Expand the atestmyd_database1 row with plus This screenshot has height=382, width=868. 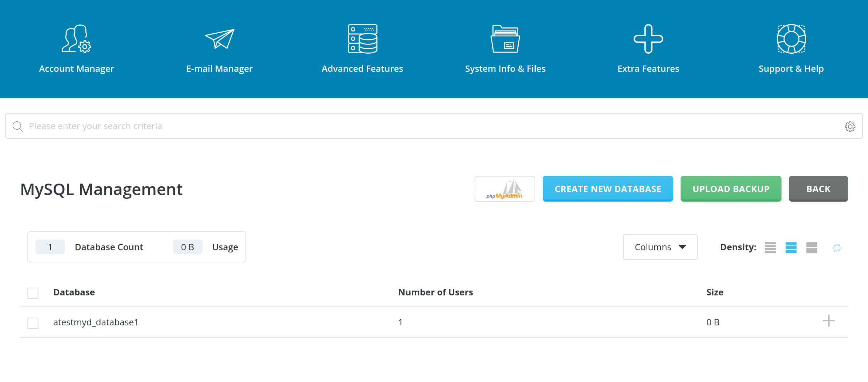828,321
